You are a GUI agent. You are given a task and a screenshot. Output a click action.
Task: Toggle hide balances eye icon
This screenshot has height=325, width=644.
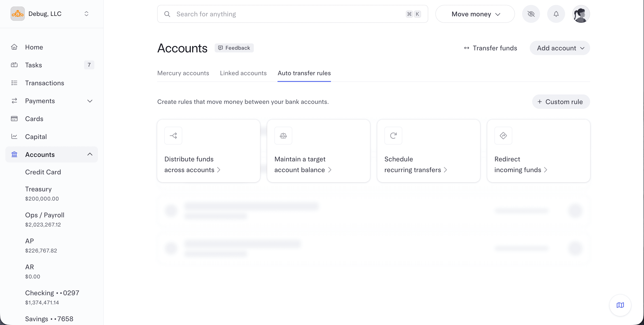point(531,14)
